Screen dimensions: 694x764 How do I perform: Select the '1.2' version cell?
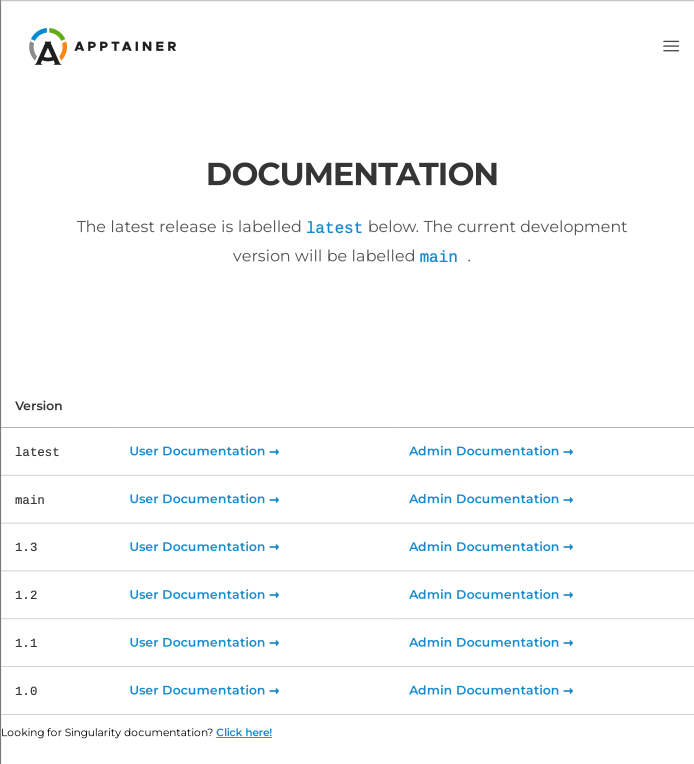[26, 595]
